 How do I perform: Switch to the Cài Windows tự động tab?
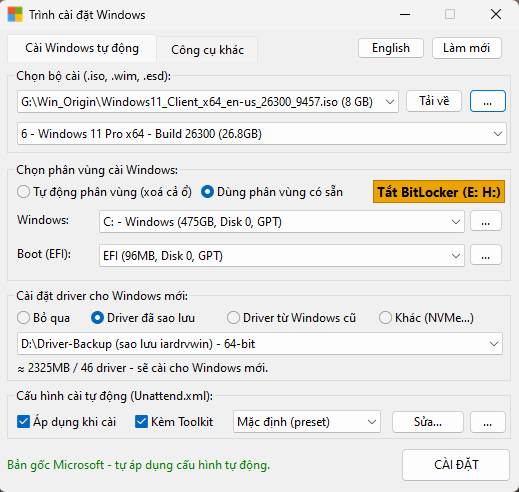(82, 48)
